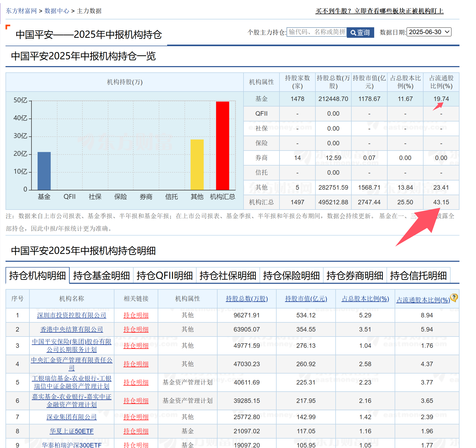Click the yellow 其他 bar in chart
The height and width of the screenshot is (448, 476).
click(x=197, y=164)
